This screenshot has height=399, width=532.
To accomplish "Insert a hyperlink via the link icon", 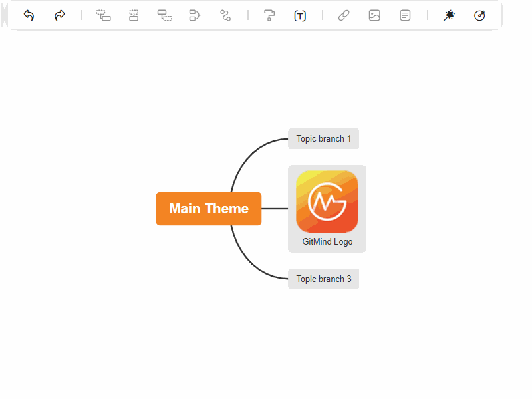I will [x=344, y=15].
